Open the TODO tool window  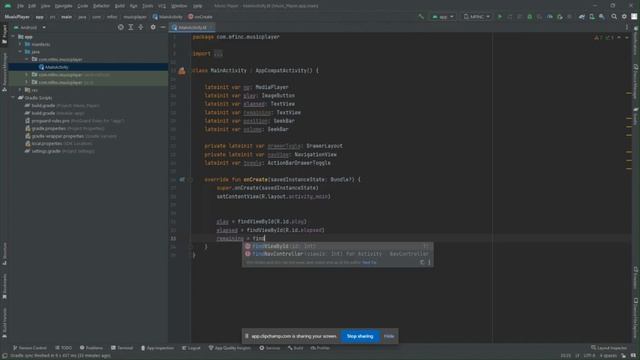[63, 348]
